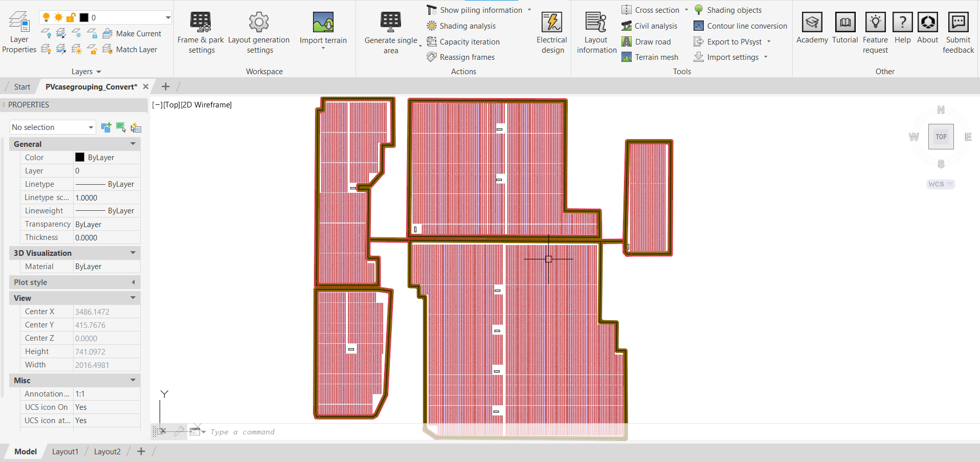
Task: Turn off a layer with the bulb icon
Action: (45, 17)
